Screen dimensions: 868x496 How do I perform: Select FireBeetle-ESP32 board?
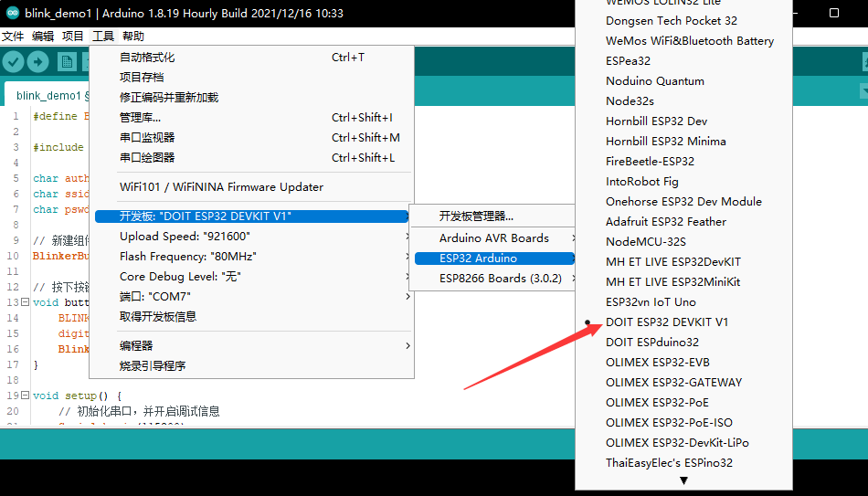click(683, 161)
